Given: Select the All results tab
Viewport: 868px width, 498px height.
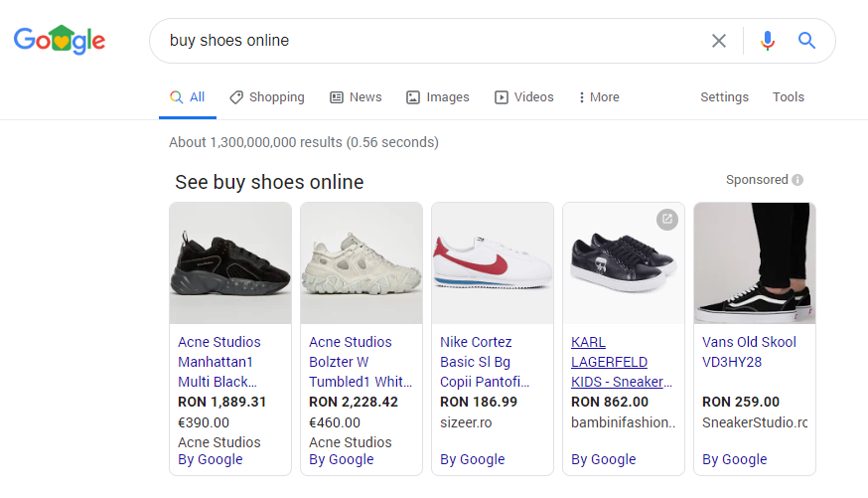Looking at the screenshot, I should point(187,97).
